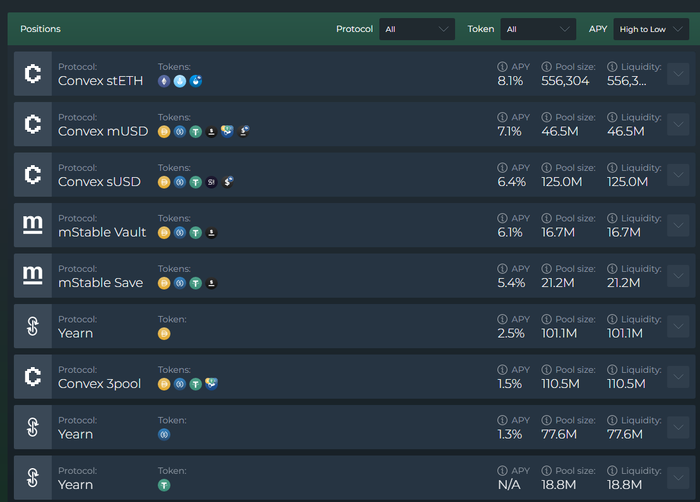Click the 125.0M pool size value
Image resolution: width=700 pixels, height=502 pixels.
562,182
